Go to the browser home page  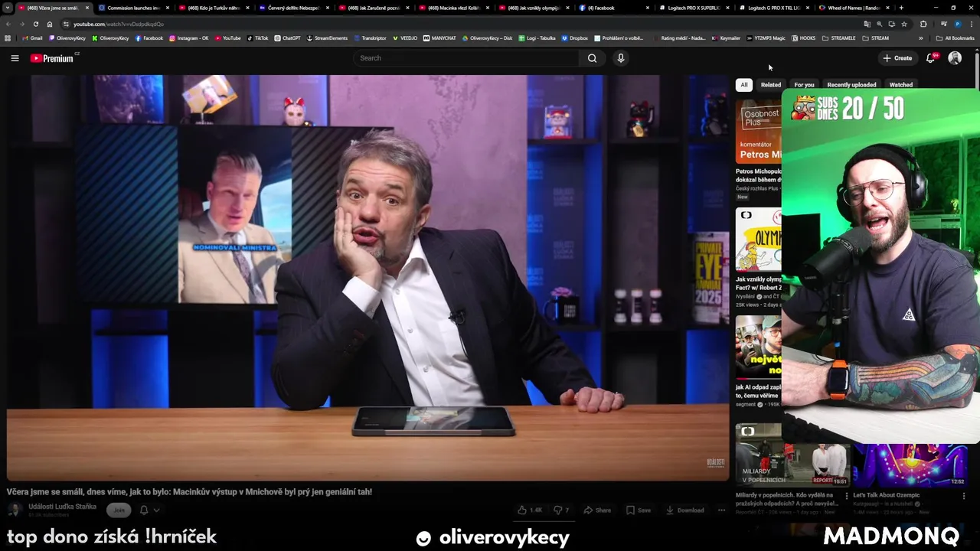point(50,24)
